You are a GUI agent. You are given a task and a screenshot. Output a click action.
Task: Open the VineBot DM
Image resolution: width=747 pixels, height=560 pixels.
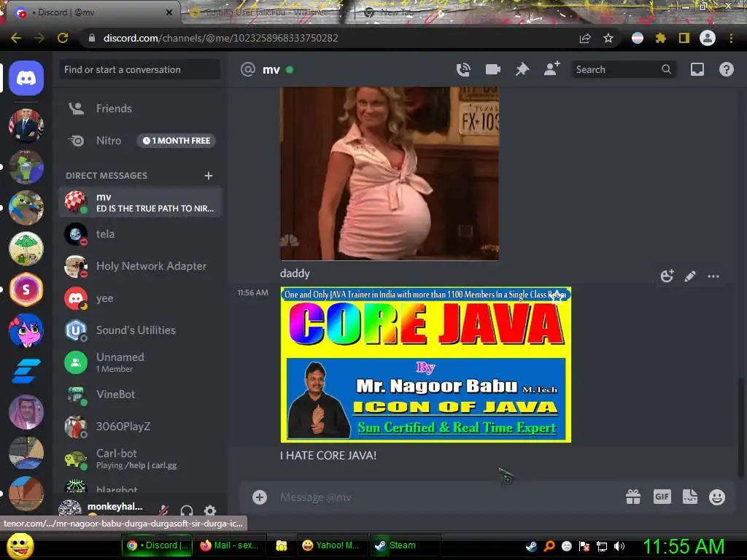[x=140, y=394]
